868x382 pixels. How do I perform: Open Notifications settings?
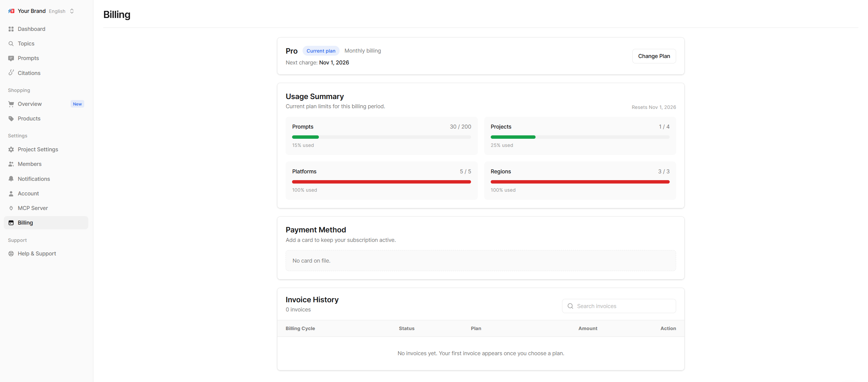[46, 179]
